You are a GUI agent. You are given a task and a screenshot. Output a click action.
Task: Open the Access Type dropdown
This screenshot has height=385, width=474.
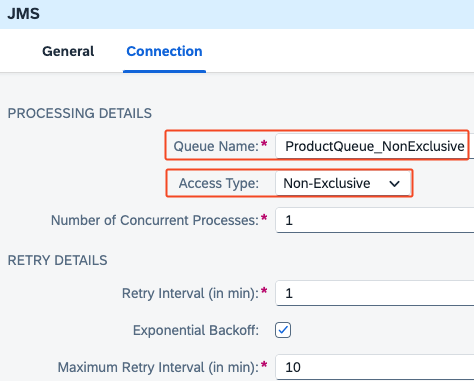point(343,183)
